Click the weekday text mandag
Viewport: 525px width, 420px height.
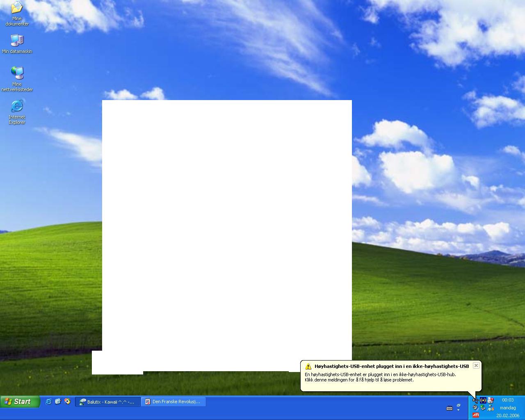coord(508,408)
